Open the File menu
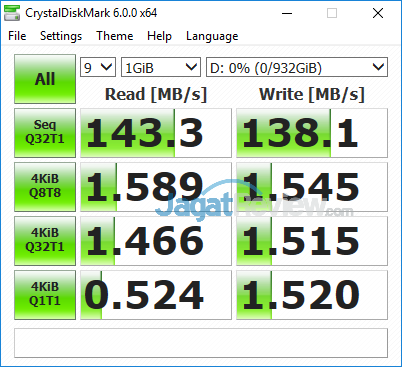Image resolution: width=402 pixels, height=367 pixels. [x=17, y=36]
